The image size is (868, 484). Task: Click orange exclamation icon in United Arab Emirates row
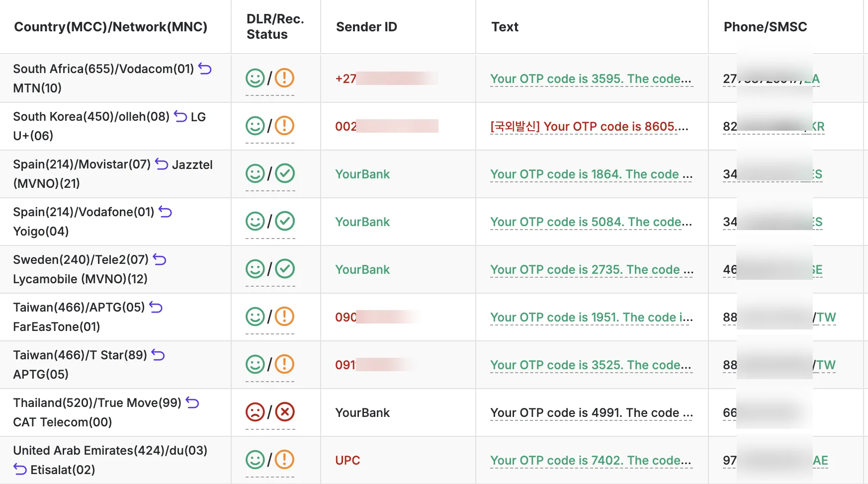coord(284,460)
